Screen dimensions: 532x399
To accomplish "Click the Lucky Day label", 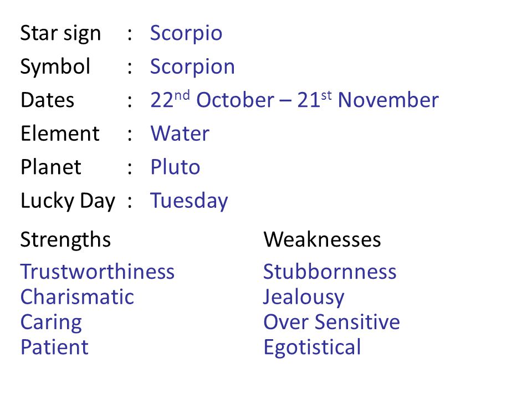I will pyautogui.click(x=68, y=201).
